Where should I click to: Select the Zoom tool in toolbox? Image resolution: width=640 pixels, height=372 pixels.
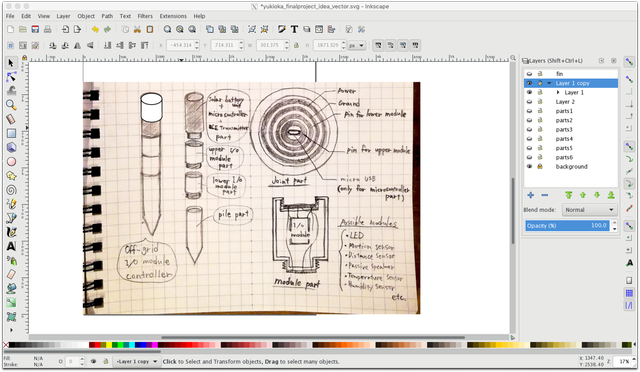click(11, 105)
